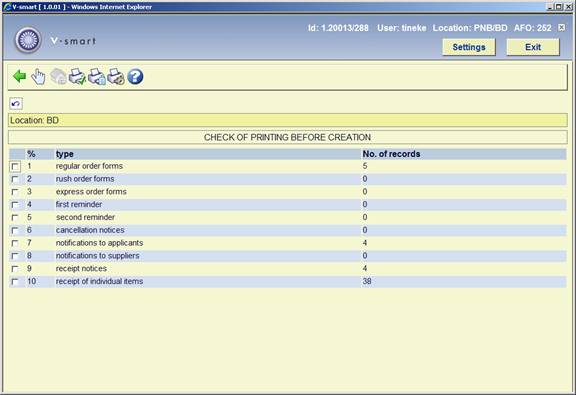
Task: Open the blue question mark help icon
Action: tap(135, 76)
